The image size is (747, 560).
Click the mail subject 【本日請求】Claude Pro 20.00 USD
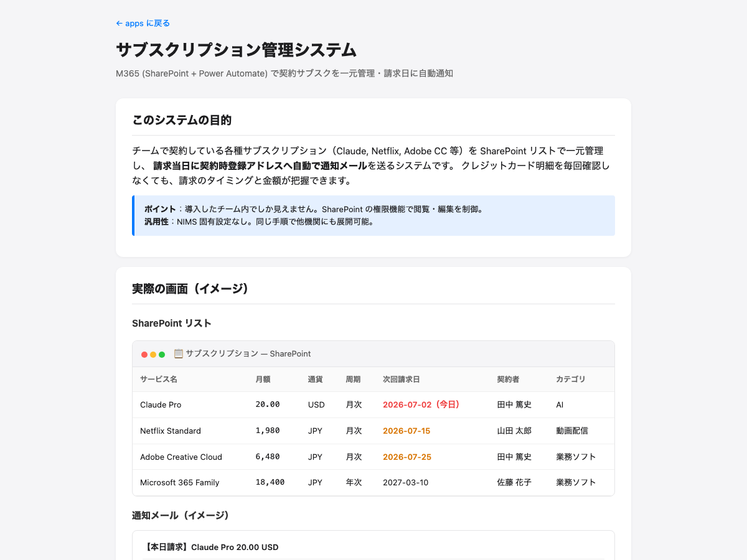[210, 548]
